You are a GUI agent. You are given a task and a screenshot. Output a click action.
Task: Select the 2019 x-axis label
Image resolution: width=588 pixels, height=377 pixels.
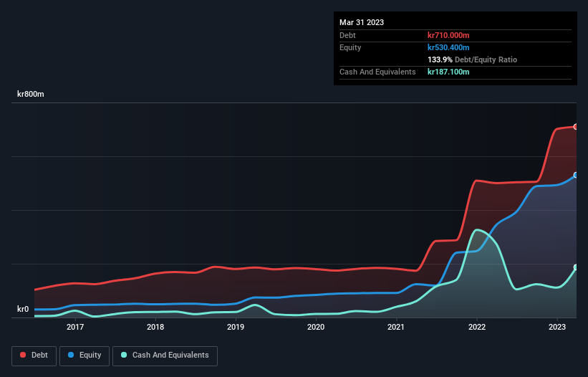click(x=236, y=327)
